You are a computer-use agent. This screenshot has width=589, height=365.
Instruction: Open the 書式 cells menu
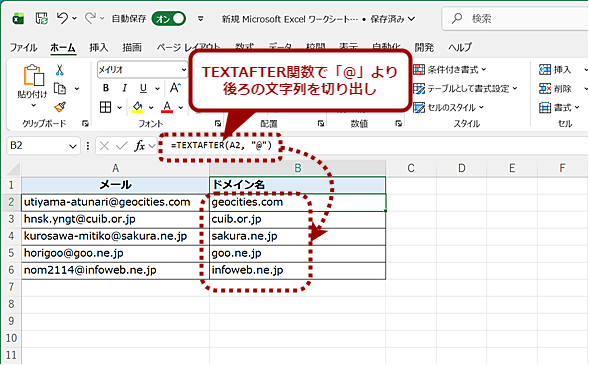click(559, 108)
